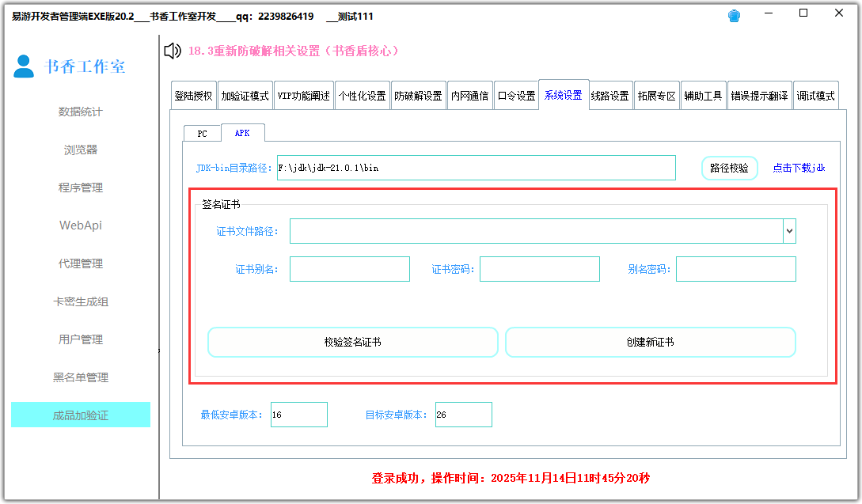
Task: Click the 证书密码 input box
Action: pyautogui.click(x=540, y=269)
